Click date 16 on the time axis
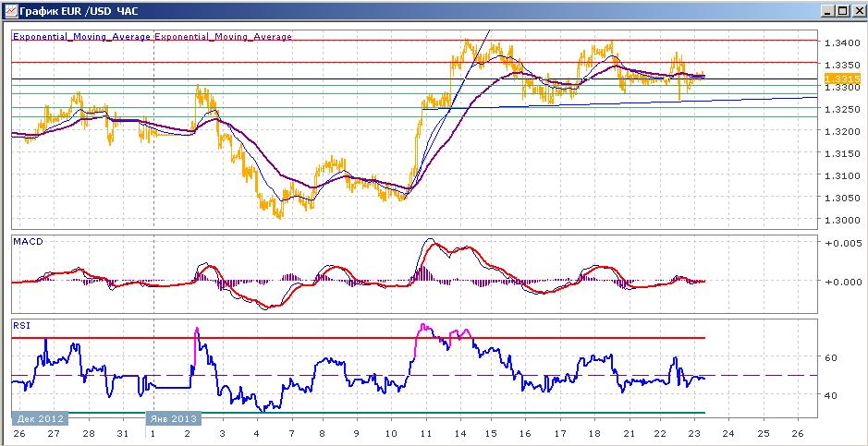This screenshot has width=868, height=446. (525, 432)
